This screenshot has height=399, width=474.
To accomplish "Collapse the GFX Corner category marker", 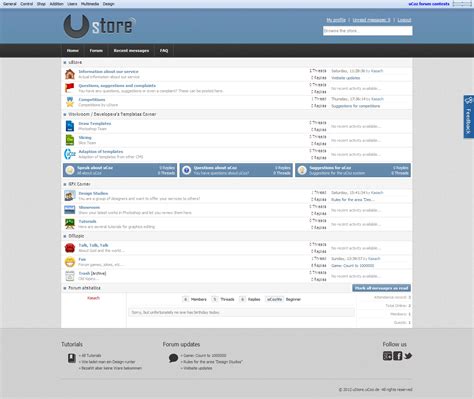I will point(65,184).
